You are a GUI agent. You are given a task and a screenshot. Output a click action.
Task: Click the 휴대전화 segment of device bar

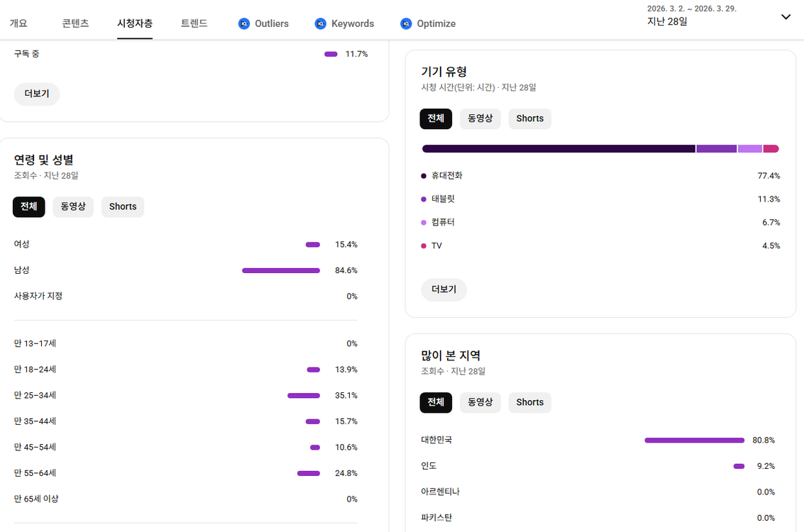[558, 149]
